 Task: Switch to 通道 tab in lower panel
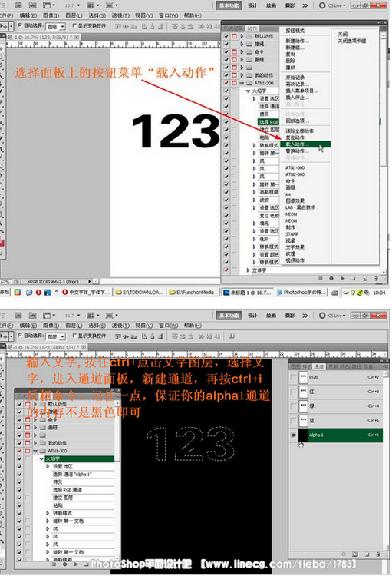[319, 366]
